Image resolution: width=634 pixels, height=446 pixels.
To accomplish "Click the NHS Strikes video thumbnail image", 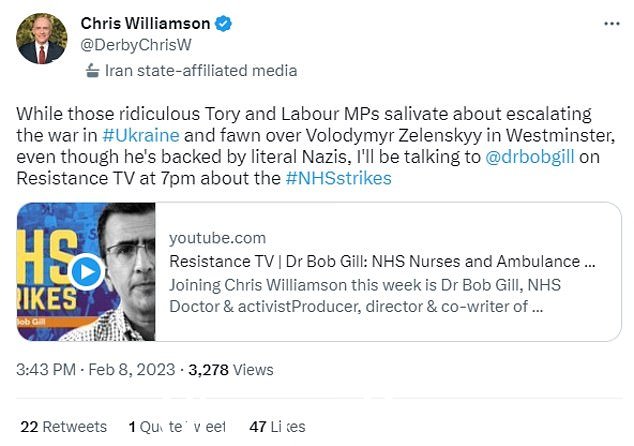I will click(86, 272).
